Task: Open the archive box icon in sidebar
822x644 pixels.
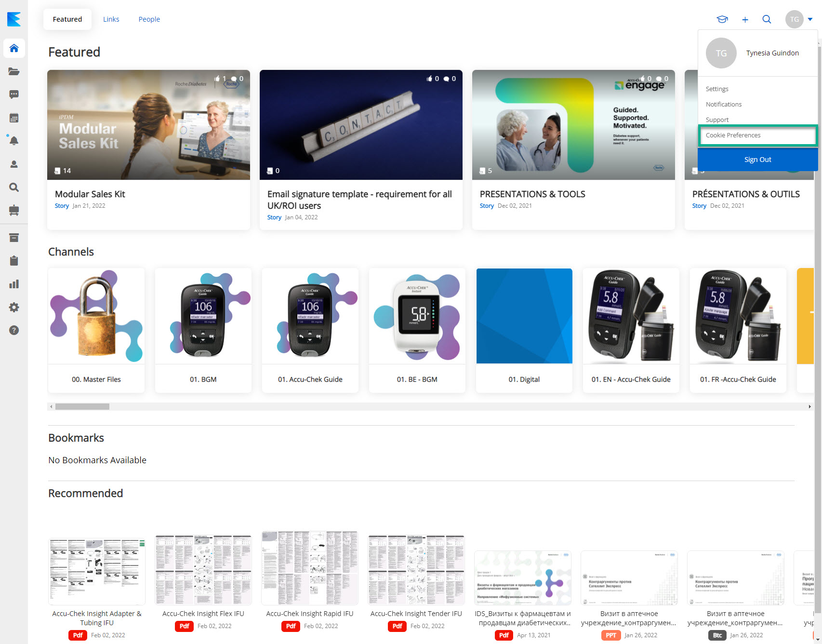Action: (14, 238)
